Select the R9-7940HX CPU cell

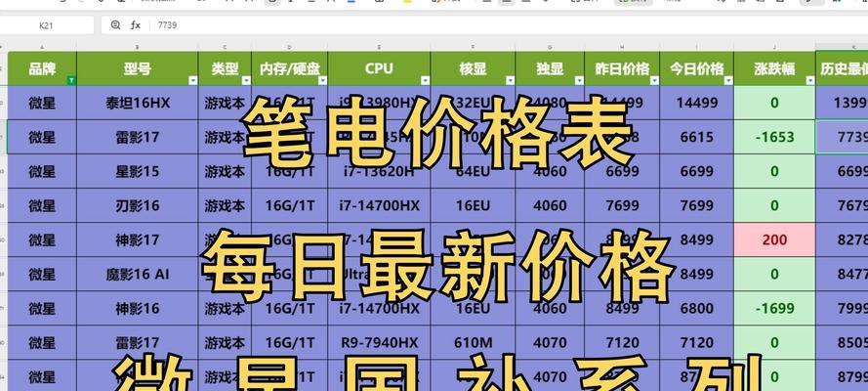click(379, 343)
